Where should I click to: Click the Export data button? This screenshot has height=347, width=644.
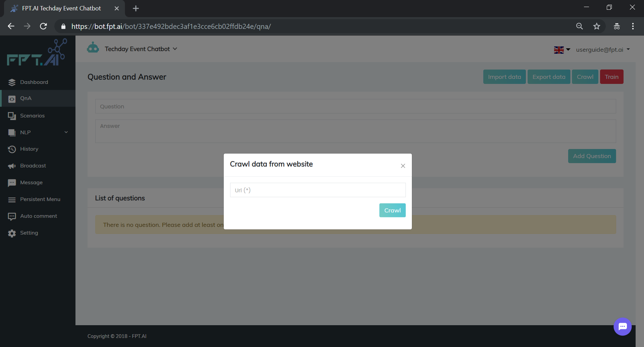[x=549, y=77]
